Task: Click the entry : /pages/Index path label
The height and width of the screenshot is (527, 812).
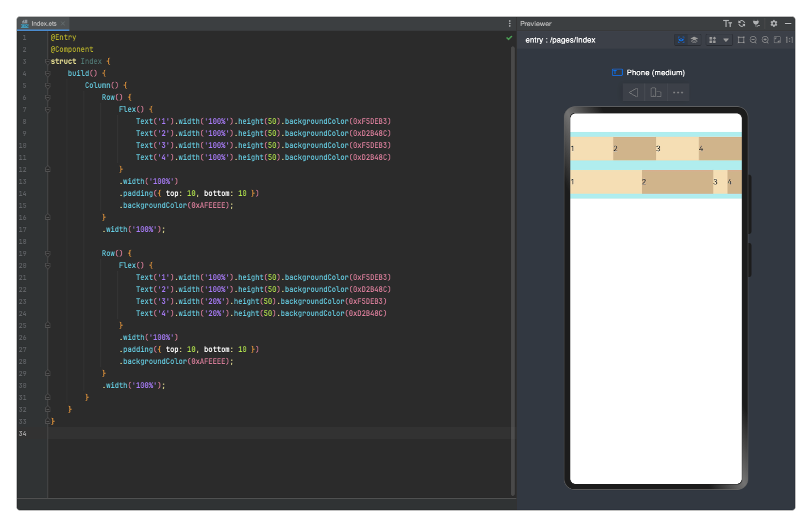Action: coord(560,40)
